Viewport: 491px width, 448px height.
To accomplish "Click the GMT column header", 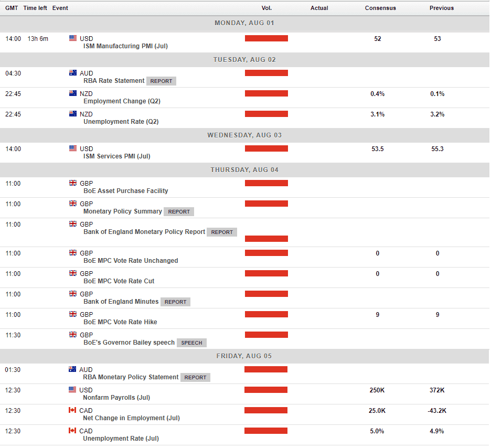I will tap(12, 8).
